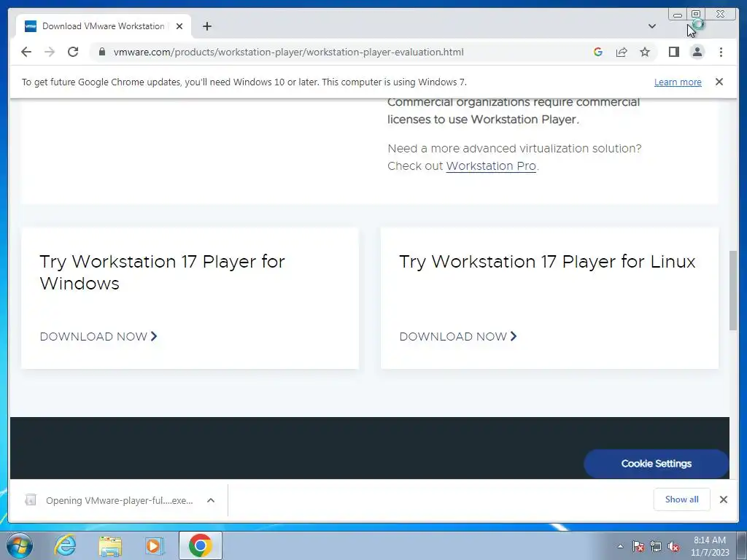Close the Download VMware Workstation tab
747x560 pixels.
tap(179, 26)
